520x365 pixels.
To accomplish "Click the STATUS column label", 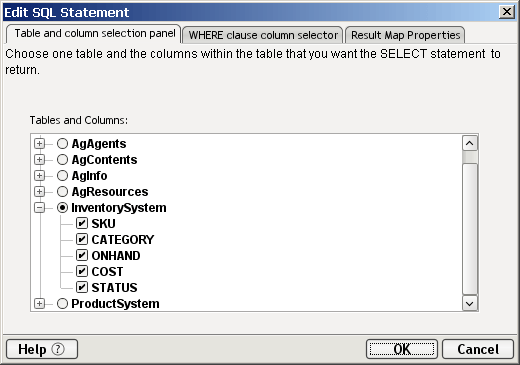I will tap(114, 288).
